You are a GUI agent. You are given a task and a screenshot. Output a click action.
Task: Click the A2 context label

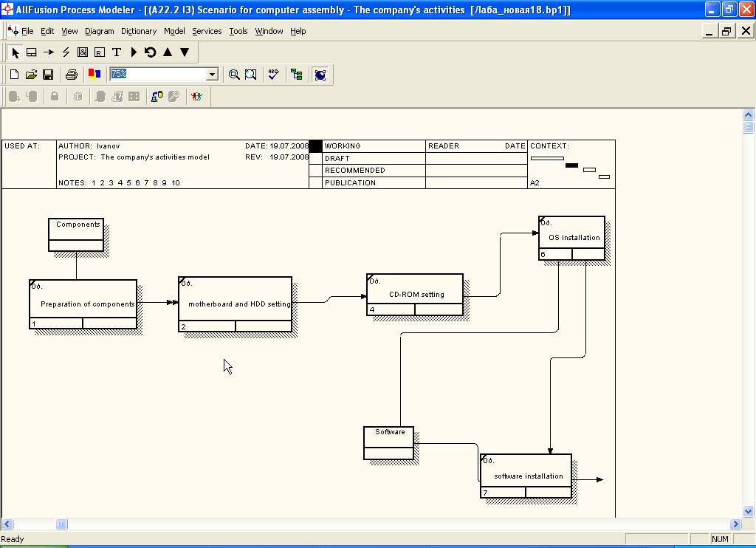[x=535, y=183]
